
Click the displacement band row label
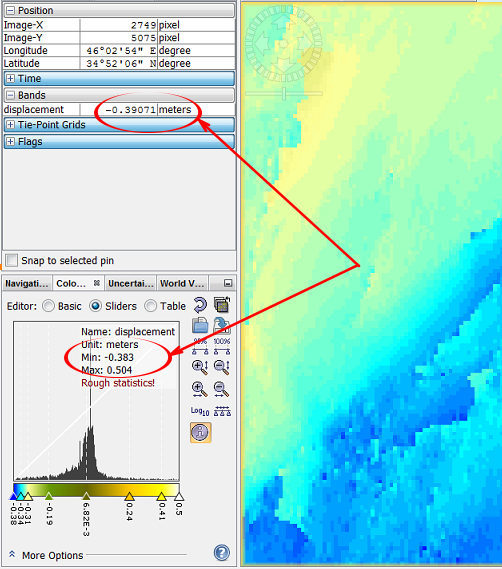tap(34, 110)
